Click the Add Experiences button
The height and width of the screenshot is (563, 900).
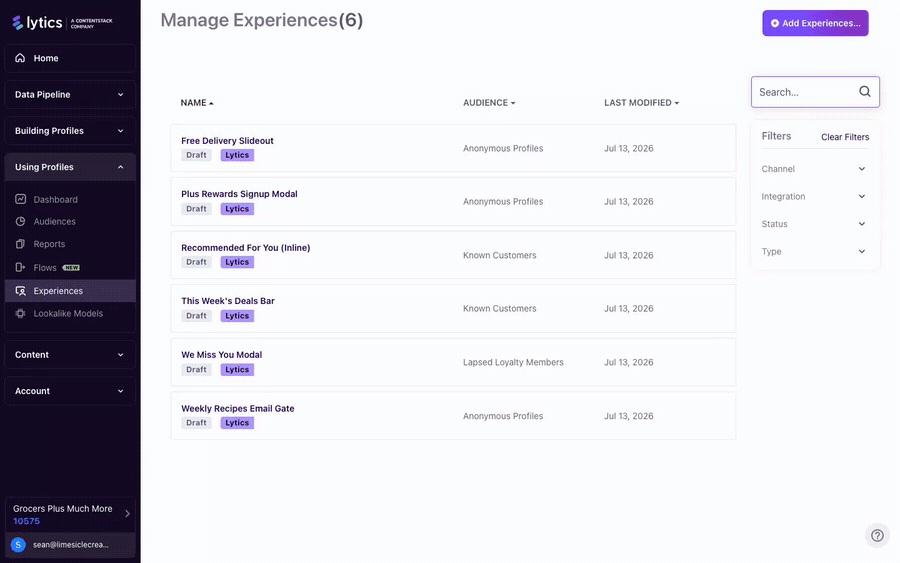[x=815, y=23]
